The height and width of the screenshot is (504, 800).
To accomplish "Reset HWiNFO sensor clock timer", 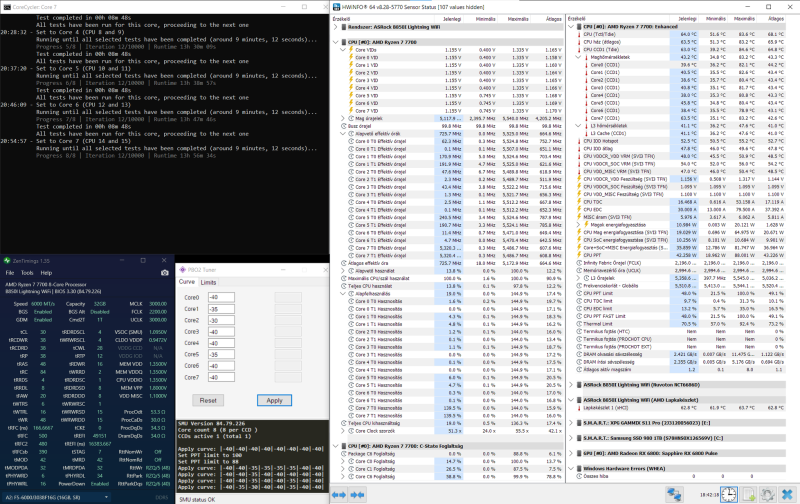I will [729, 494].
